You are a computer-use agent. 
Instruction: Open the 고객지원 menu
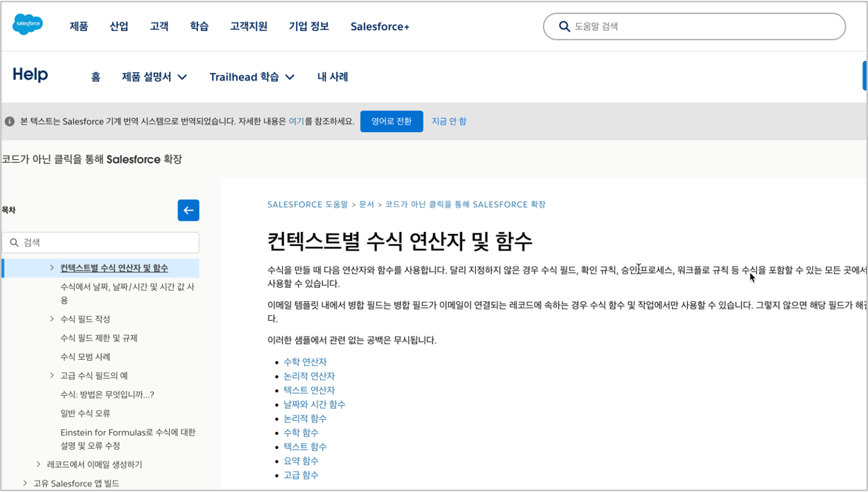[x=249, y=26]
